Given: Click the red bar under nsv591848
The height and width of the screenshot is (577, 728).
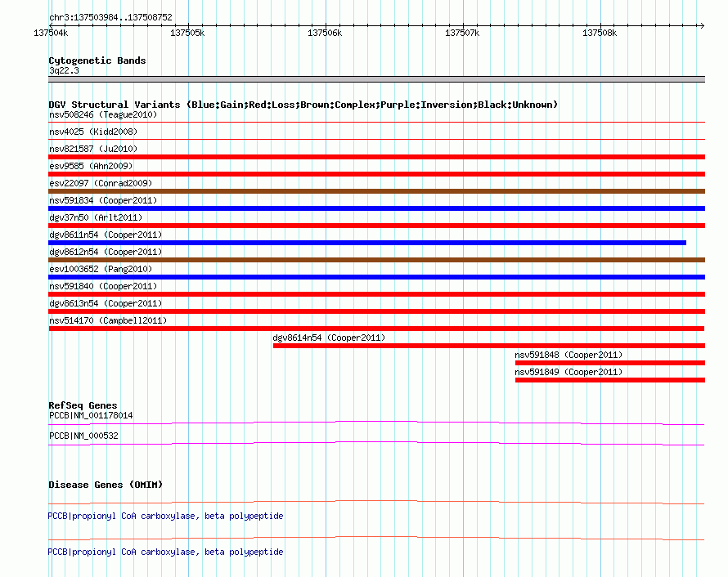Looking at the screenshot, I should click(610, 363).
